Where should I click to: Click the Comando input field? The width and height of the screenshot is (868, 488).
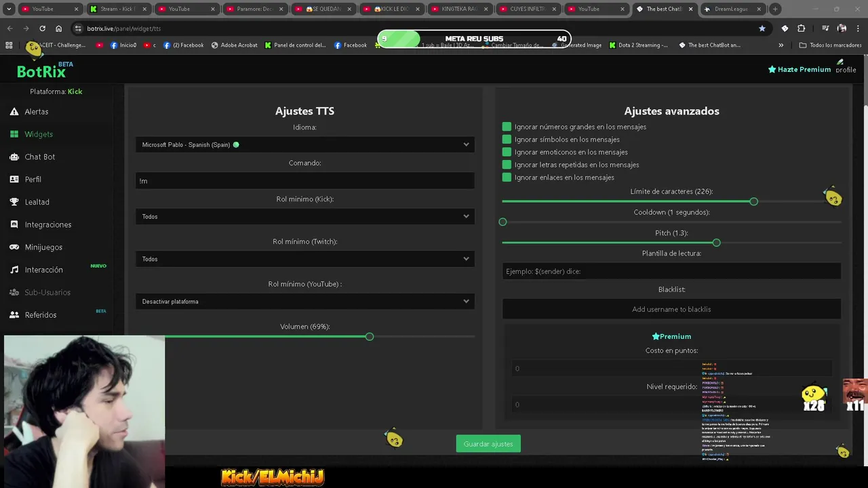click(305, 181)
